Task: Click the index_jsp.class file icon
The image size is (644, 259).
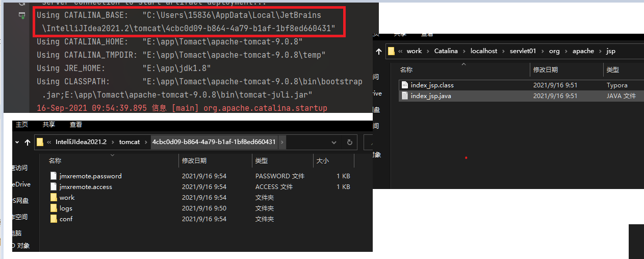Action: (405, 85)
